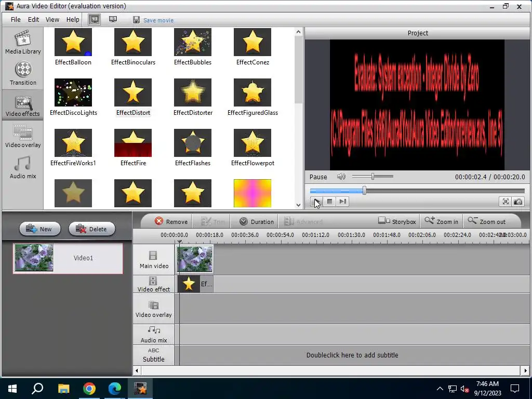
Task: Select the star effect clip on timeline
Action: click(195, 284)
